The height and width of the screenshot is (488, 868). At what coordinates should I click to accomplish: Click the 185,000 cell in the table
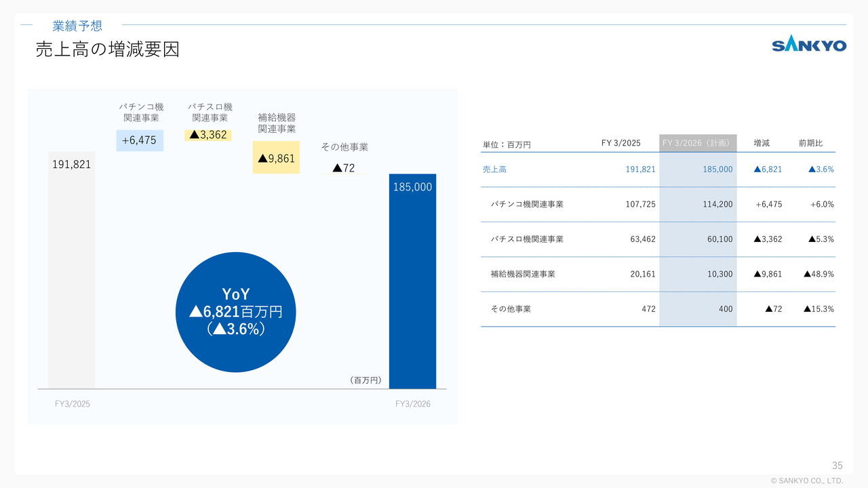coord(717,169)
